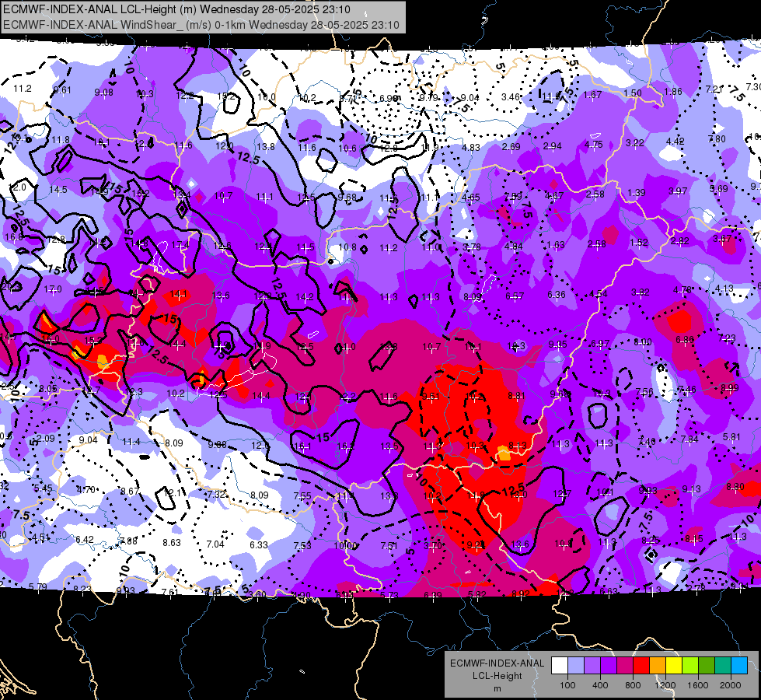Viewport: 761px width, 700px height.
Task: Click the wind shear value 8.13
Action: pos(518,446)
